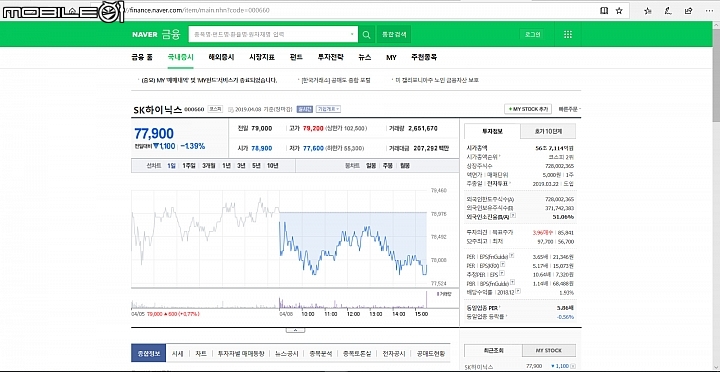Expand the 기업개요 dropdown
720x372 pixels.
[x=328, y=109]
